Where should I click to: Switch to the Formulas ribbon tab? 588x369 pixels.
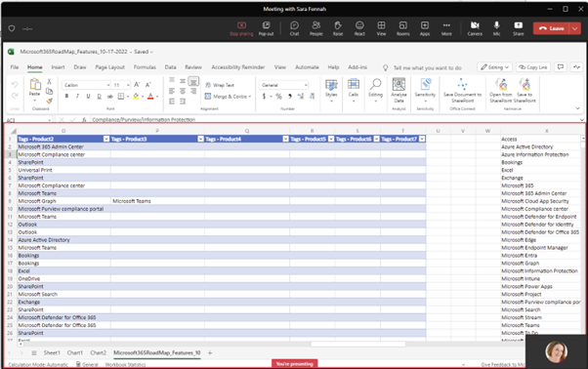point(145,67)
